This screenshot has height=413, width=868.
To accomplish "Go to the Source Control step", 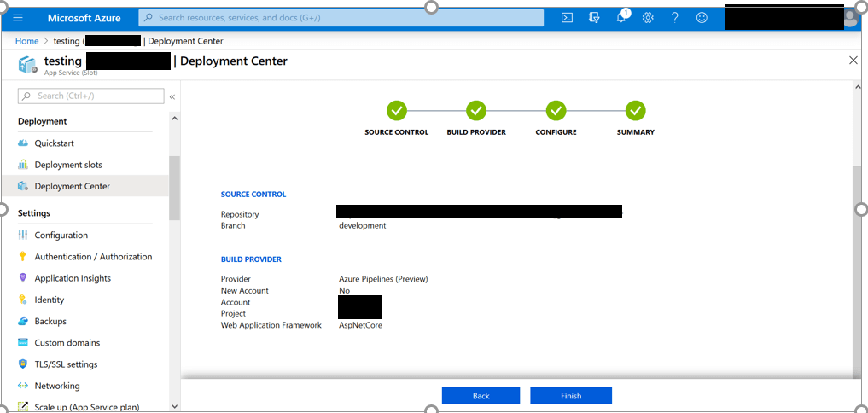I will [397, 111].
